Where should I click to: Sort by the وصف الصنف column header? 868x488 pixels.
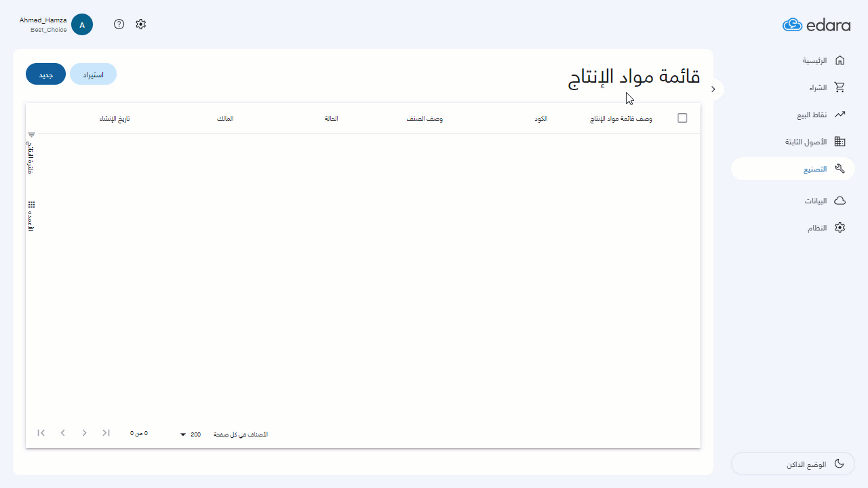pos(425,119)
